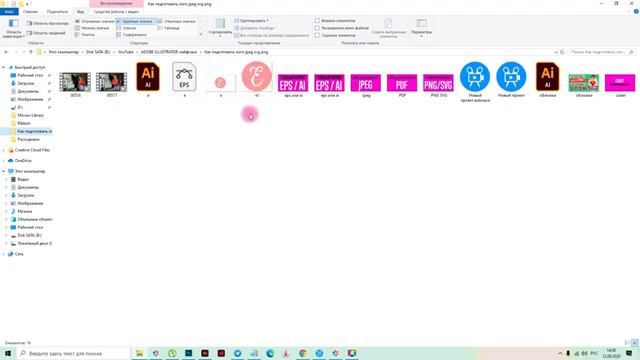Open File Explorer from taskbar
This screenshot has height=360, width=640.
[x=140, y=353]
